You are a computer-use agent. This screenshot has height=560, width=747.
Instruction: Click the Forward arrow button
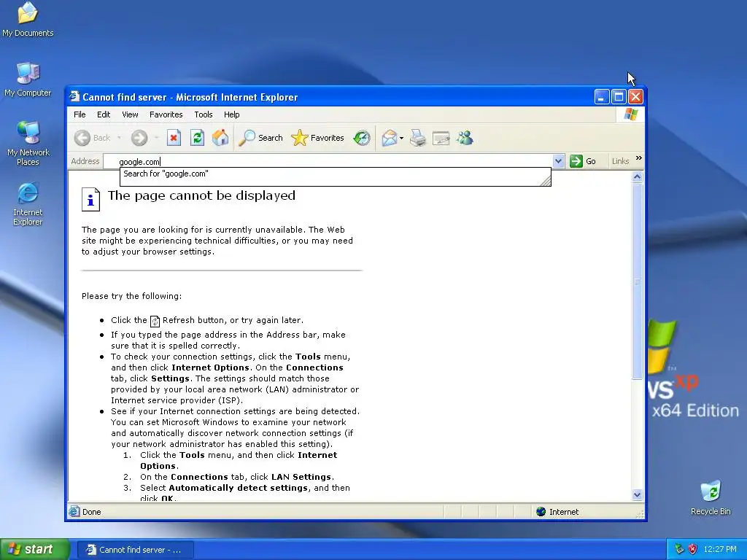click(139, 138)
